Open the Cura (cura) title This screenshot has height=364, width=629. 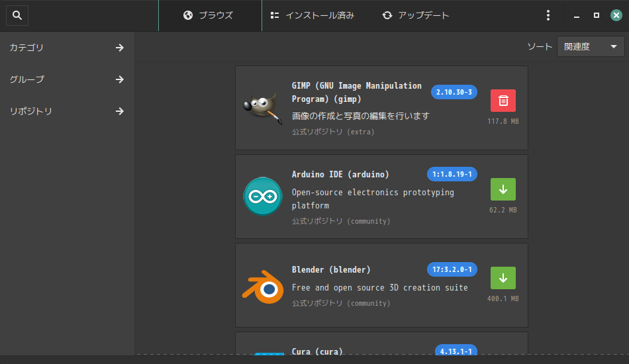317,351
